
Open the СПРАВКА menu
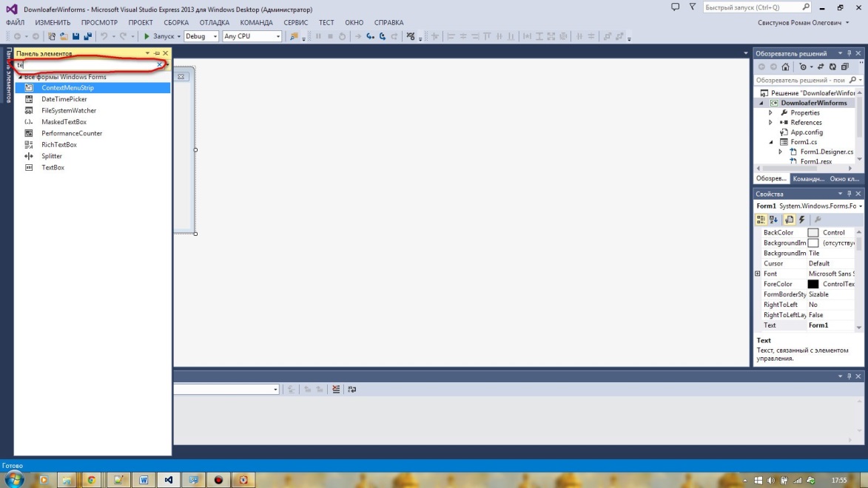pos(388,23)
